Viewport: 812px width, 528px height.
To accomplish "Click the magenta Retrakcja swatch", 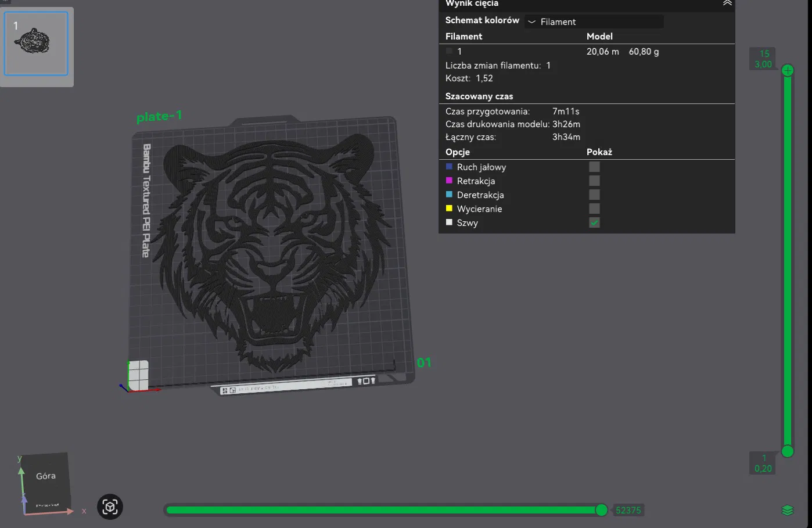I will click(449, 181).
